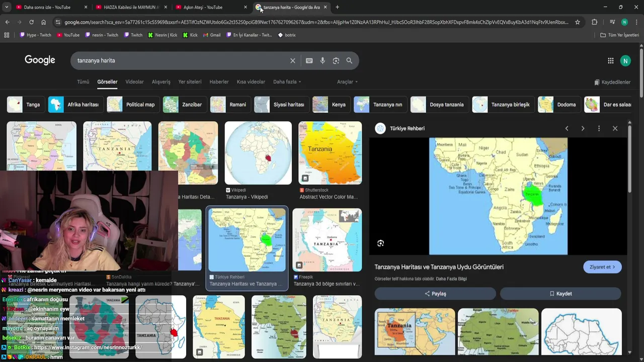This screenshot has height=362, width=644.
Task: Open the Freepik Tanzanya 3d bölge thumbnail
Action: coord(327,240)
